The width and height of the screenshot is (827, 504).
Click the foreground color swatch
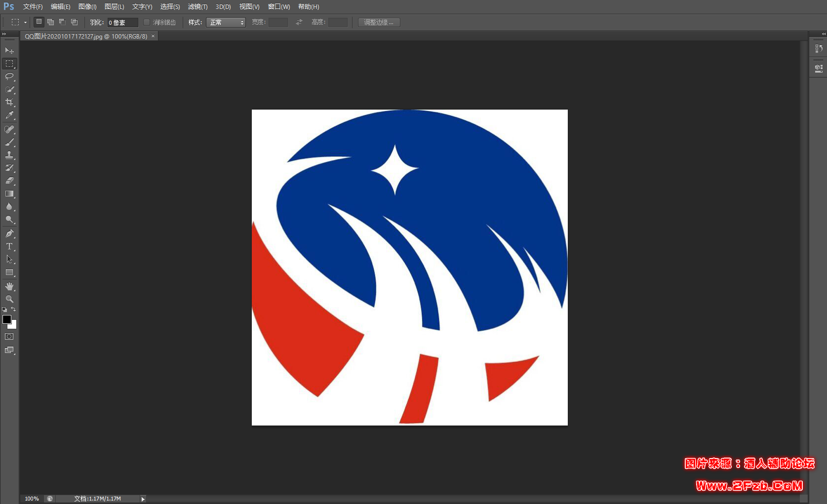click(x=6, y=319)
